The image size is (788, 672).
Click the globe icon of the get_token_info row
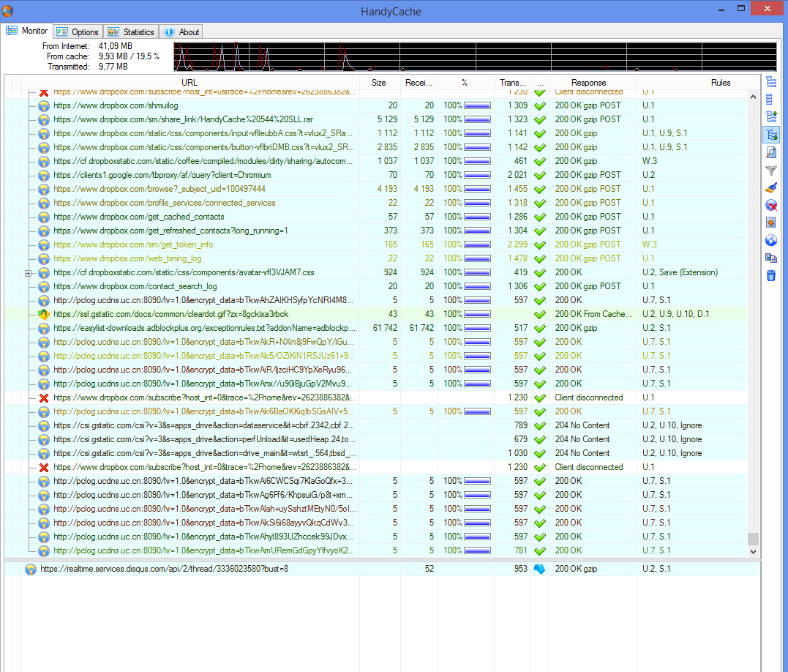tap(44, 244)
